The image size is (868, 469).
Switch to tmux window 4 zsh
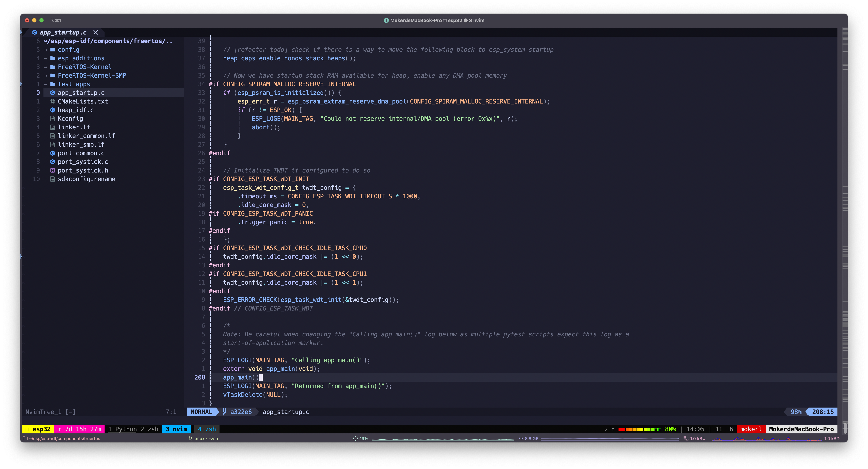tap(207, 429)
